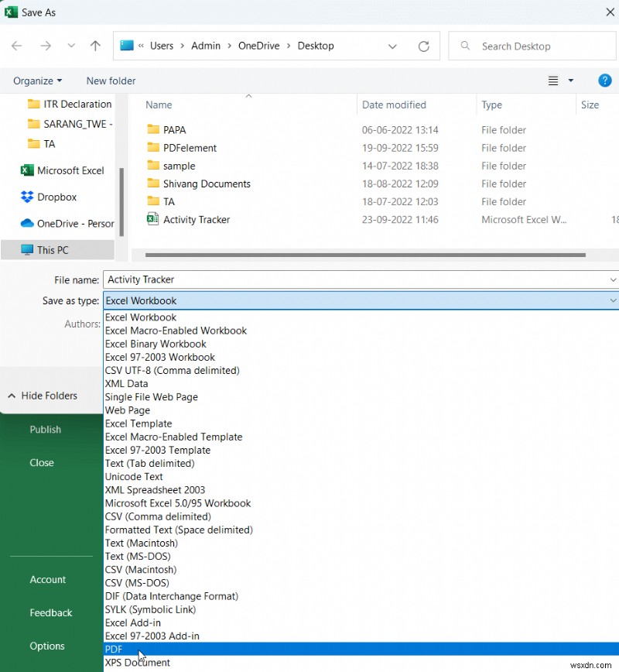This screenshot has height=672, width=619.
Task: Click the refresh icon in the address bar
Action: click(423, 46)
